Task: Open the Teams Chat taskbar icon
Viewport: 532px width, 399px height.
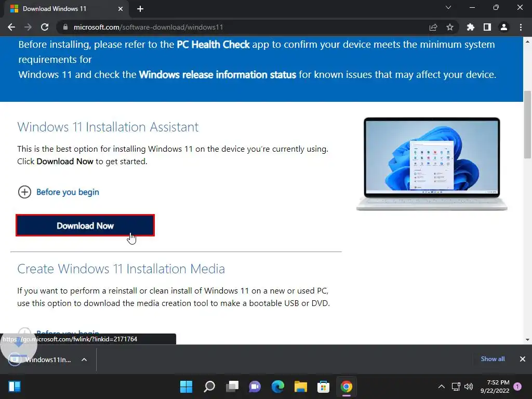Action: click(255, 387)
